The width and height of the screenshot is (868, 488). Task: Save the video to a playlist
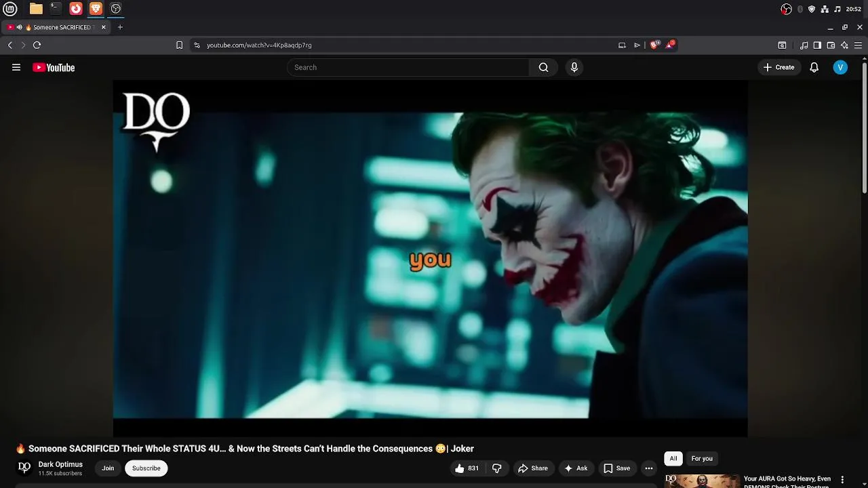617,468
